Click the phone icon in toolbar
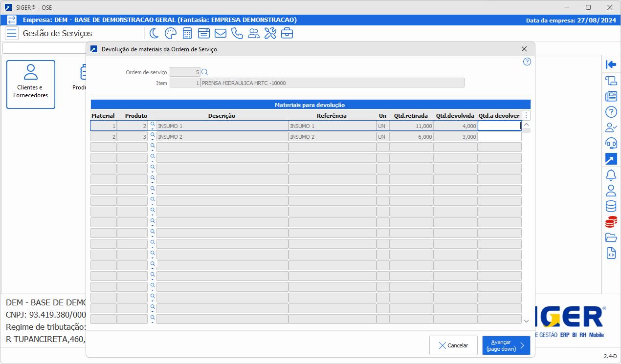Viewport: 621px width, 364px height. pos(237,33)
